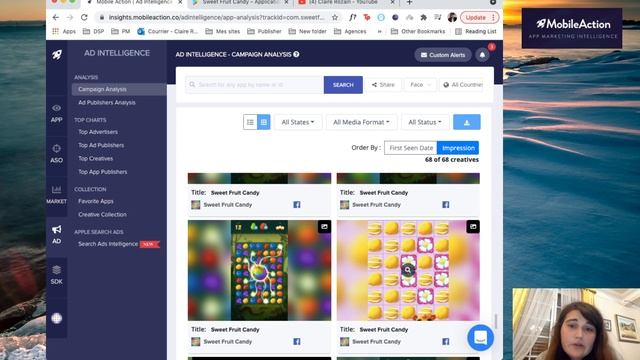
Task: Open the Facebook ad network dropdown
Action: [420, 85]
